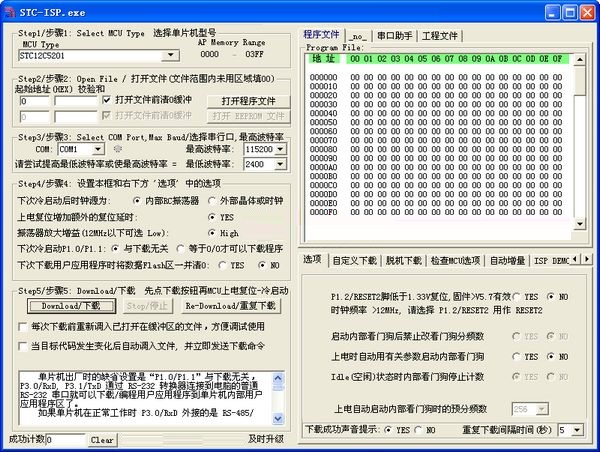Click 打开程序文件 button
Image resolution: width=600 pixels, height=452 pixels.
[248, 101]
